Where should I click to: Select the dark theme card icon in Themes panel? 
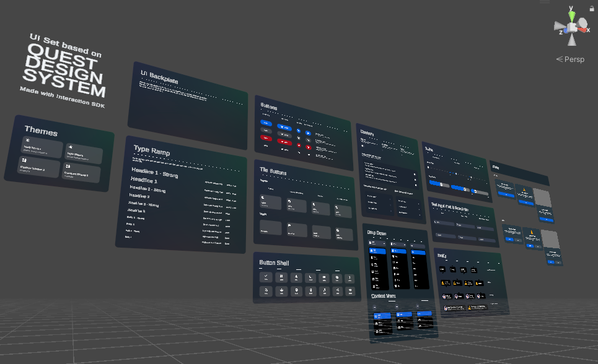tap(28, 140)
